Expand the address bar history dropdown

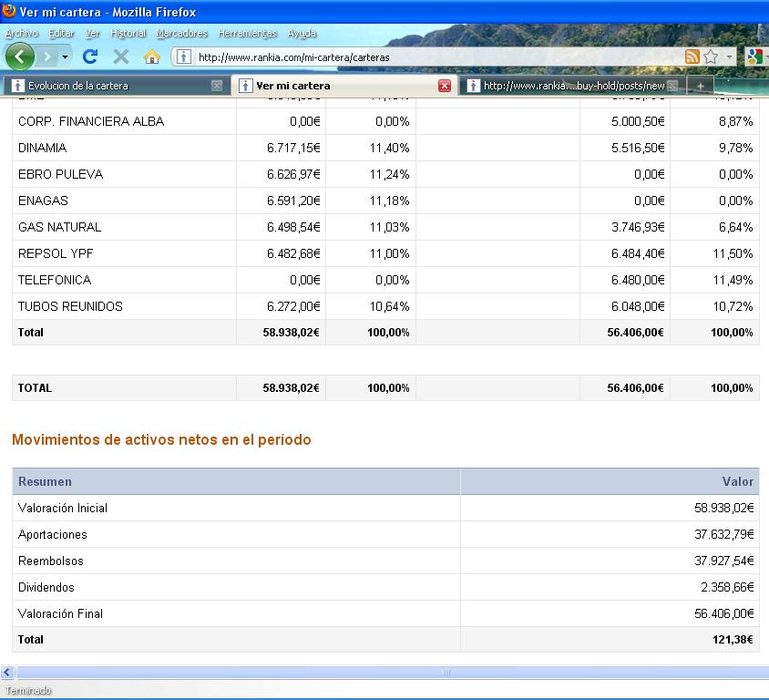[729, 57]
